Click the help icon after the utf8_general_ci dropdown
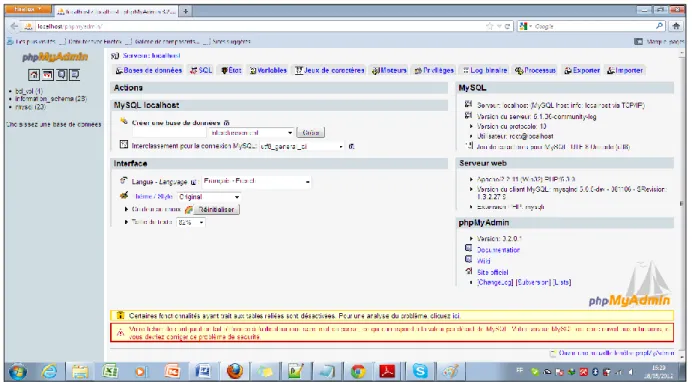This screenshot has width=692, height=382. click(x=351, y=146)
